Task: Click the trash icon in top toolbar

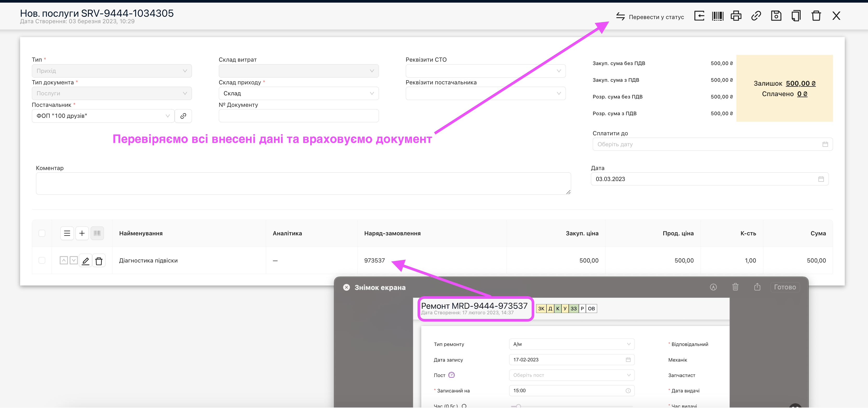Action: 816,16
